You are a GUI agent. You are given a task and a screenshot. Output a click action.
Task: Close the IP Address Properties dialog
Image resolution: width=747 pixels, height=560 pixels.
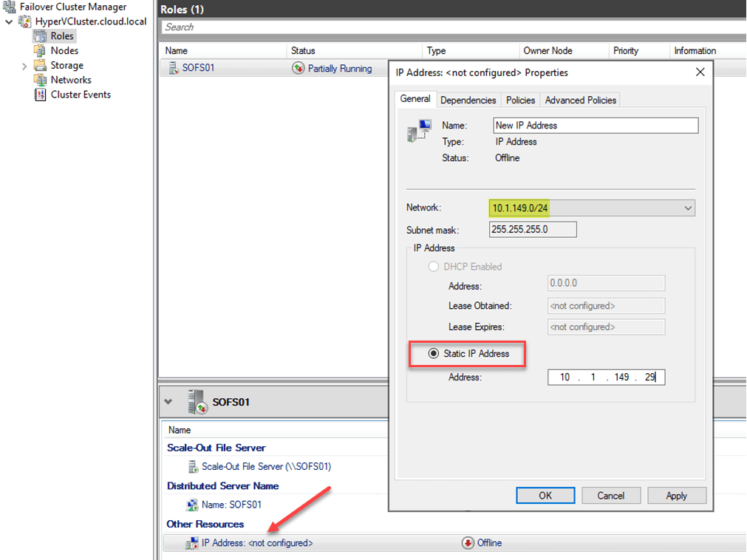pyautogui.click(x=700, y=72)
